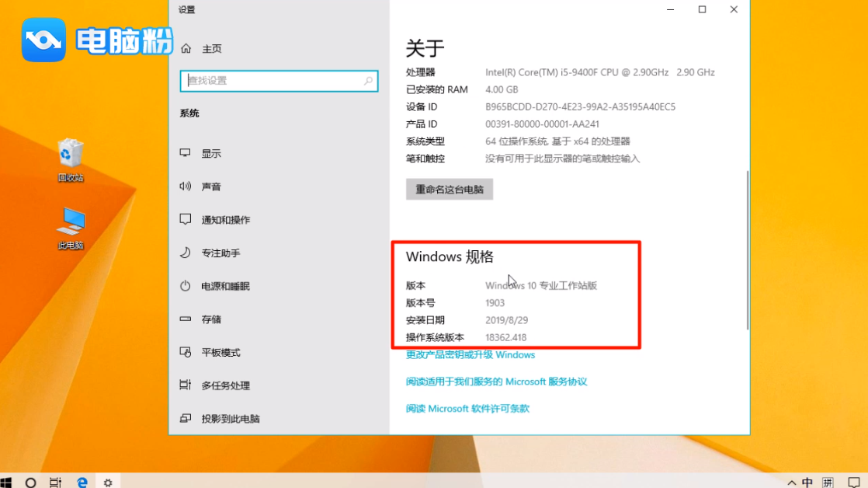This screenshot has width=868, height=488.
Task: Select the 投影到此电脑 icon
Action: click(186, 418)
